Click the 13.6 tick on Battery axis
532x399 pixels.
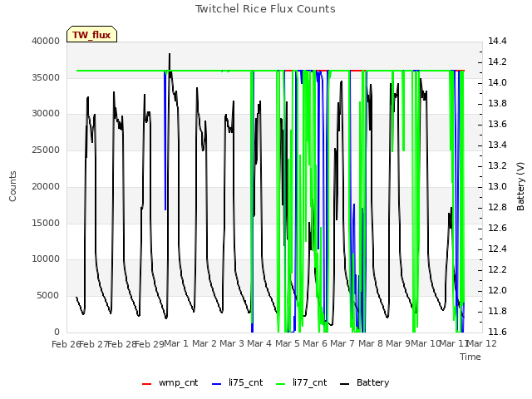point(497,125)
